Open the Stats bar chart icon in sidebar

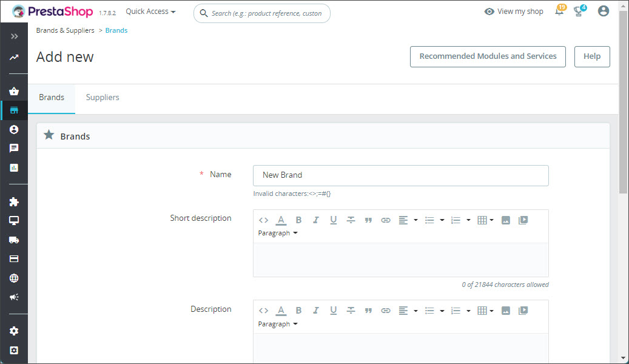[x=14, y=168]
